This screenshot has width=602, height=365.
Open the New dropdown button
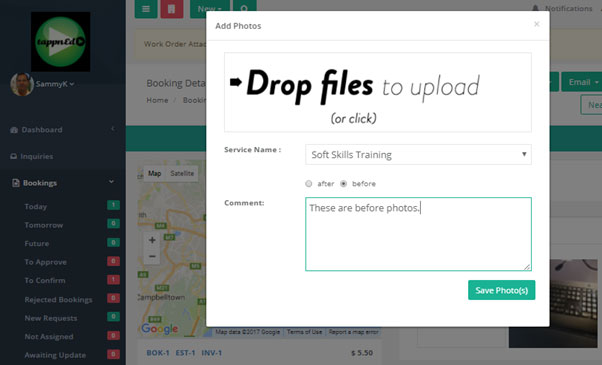point(210,9)
